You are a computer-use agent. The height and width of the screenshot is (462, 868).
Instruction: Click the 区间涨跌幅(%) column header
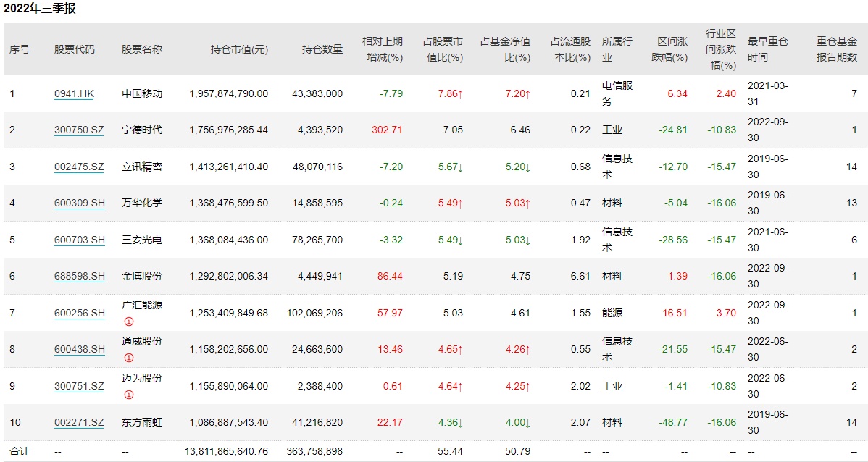point(669,49)
